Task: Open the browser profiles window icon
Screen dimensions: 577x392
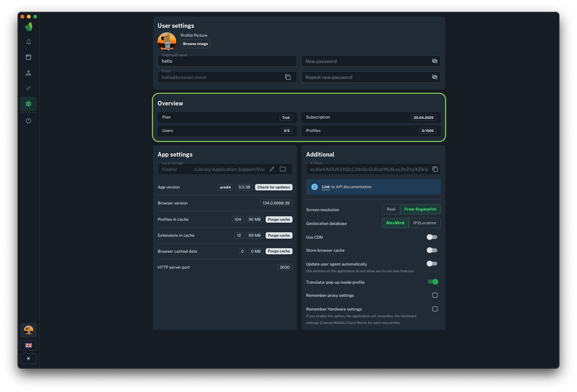Action: coord(28,57)
